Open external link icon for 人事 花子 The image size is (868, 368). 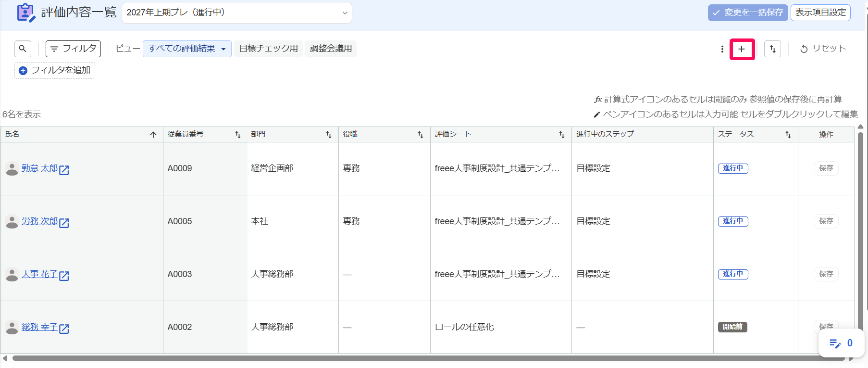tap(64, 276)
